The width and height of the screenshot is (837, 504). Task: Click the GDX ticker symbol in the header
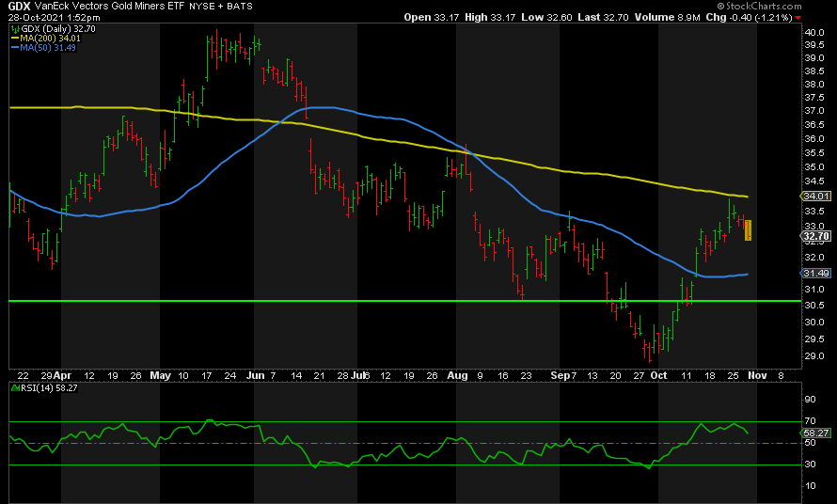coord(19,7)
